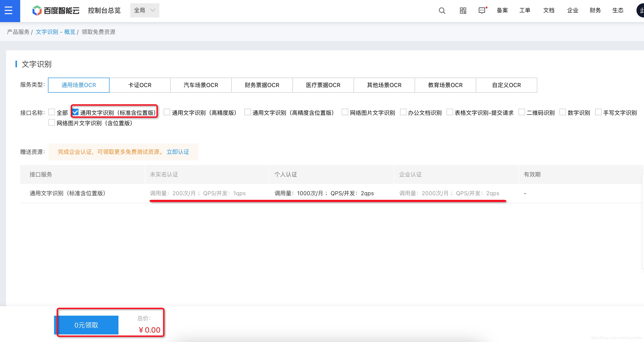This screenshot has width=644, height=342.
Task: Switch to 财务票据OCR tab
Action: coord(262,85)
